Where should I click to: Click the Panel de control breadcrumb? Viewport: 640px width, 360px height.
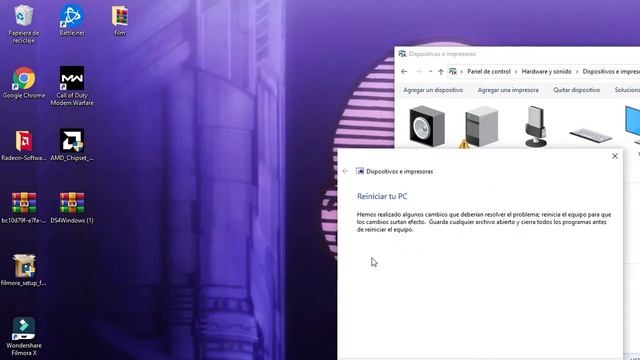(489, 71)
